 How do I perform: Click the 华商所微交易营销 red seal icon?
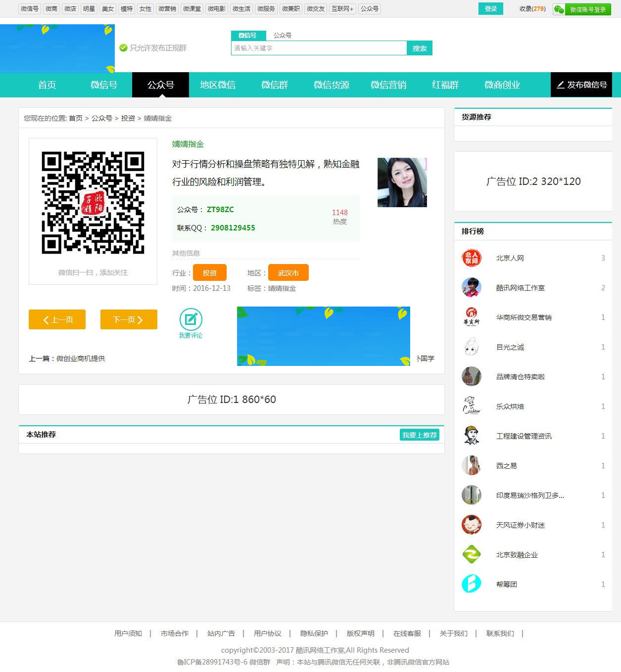click(471, 317)
